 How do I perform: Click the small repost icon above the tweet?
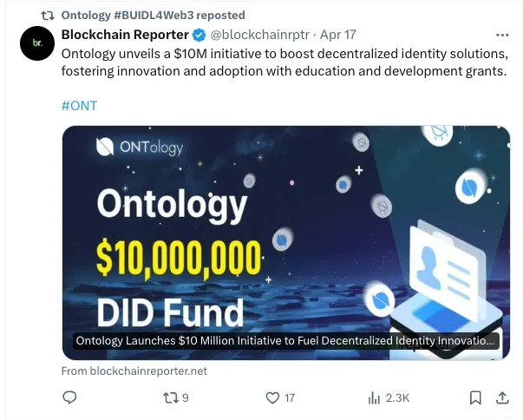(x=49, y=15)
